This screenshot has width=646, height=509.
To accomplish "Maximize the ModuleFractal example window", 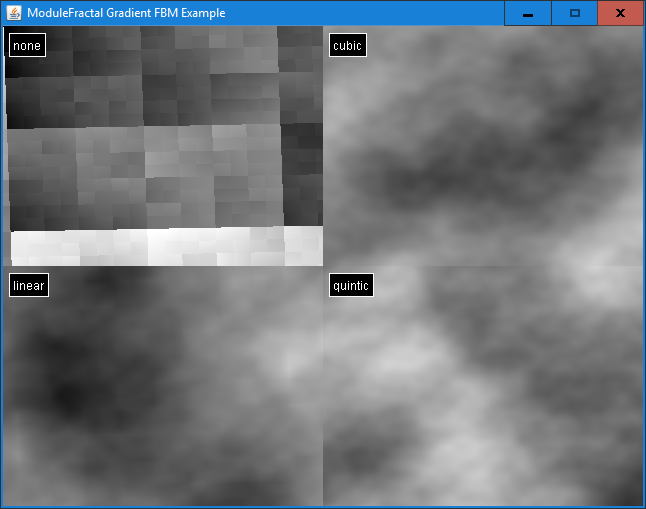I will (574, 13).
